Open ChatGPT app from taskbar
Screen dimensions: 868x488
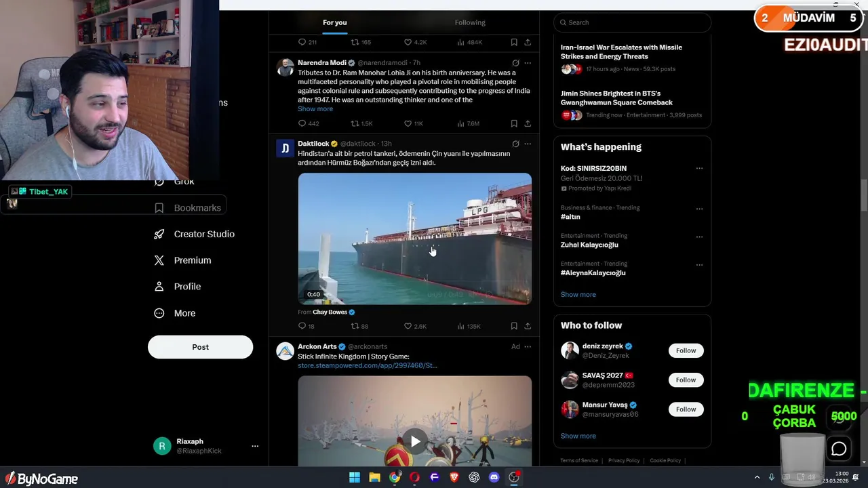(x=474, y=477)
